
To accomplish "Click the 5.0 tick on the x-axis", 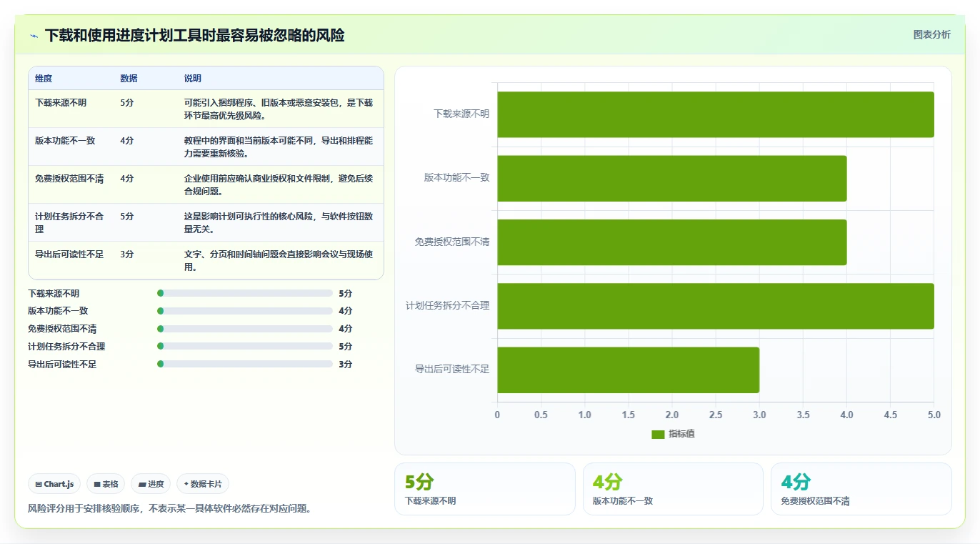I will (x=934, y=415).
